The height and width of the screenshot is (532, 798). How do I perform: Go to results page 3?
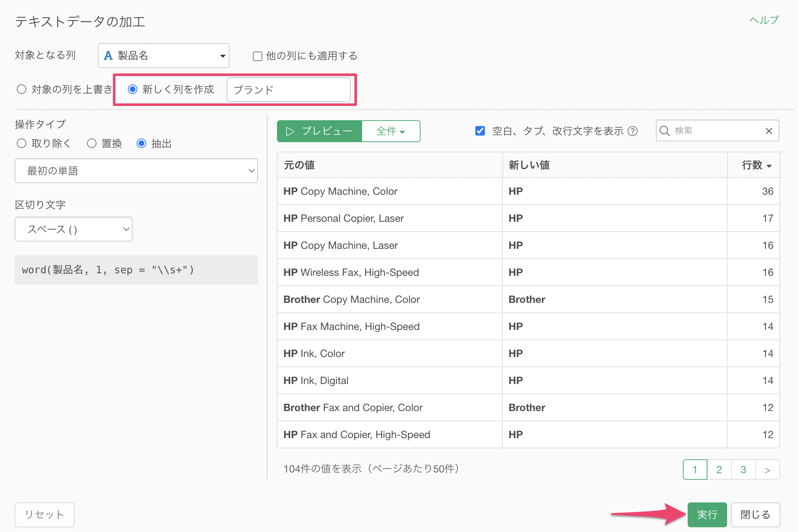point(743,470)
